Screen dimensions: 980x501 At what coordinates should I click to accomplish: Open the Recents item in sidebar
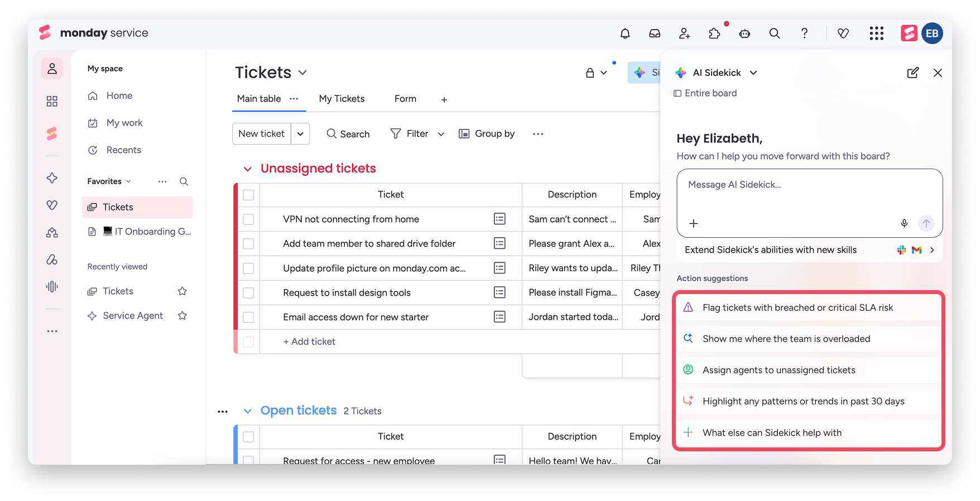[115, 150]
